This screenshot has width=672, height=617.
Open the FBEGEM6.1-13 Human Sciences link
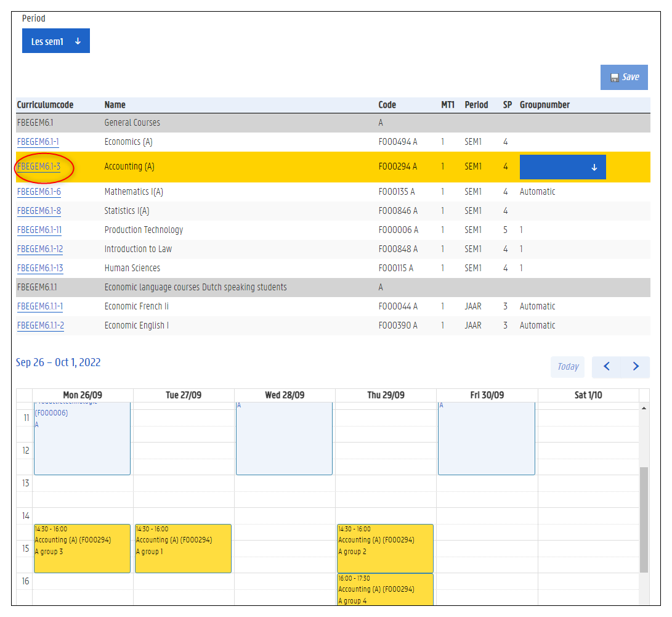tap(40, 268)
